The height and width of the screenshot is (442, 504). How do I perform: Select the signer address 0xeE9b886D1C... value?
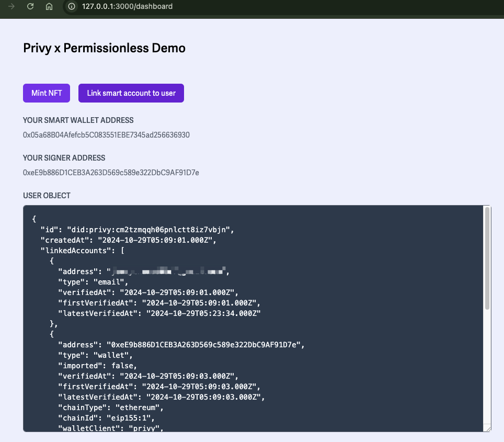point(111,173)
